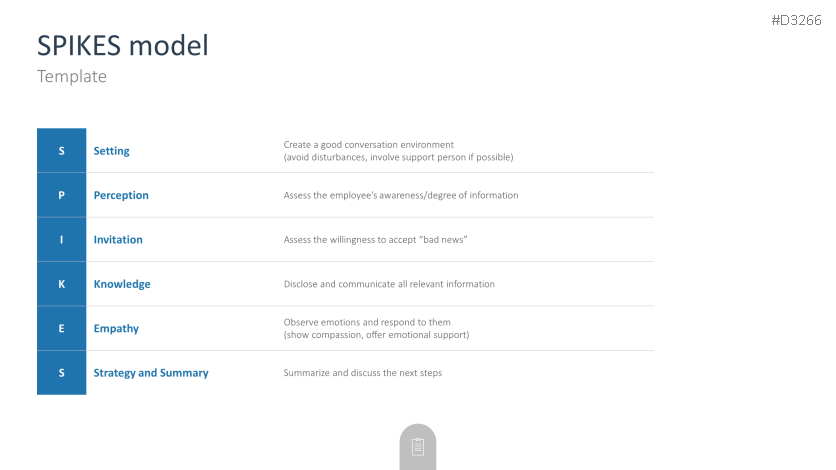The width and height of the screenshot is (836, 470).
Task: Select the Empathy heading
Action: (x=116, y=328)
